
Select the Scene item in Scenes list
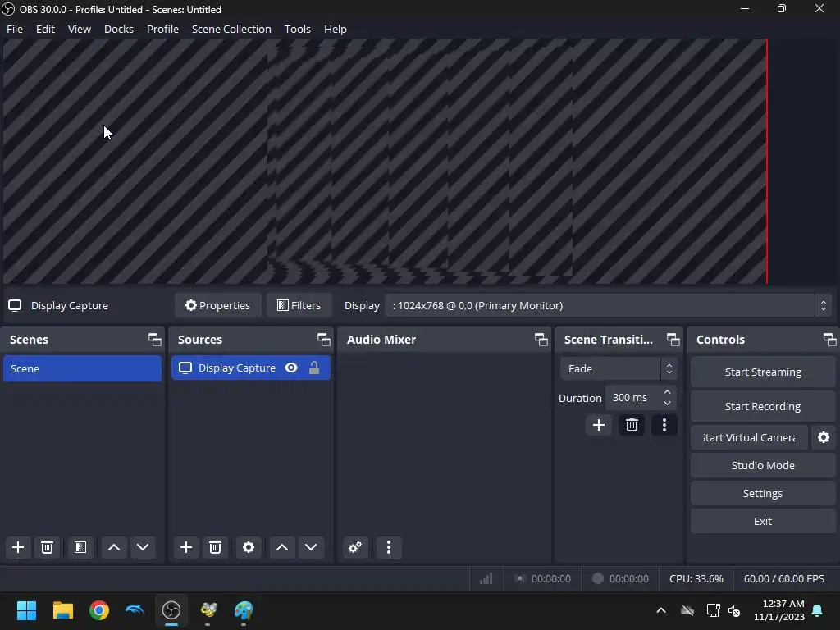(x=82, y=368)
